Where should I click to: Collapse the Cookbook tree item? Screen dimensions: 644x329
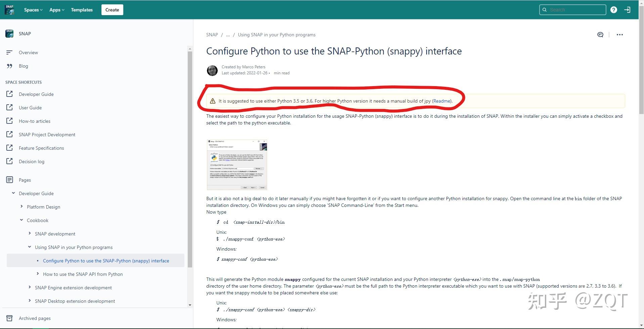21,220
